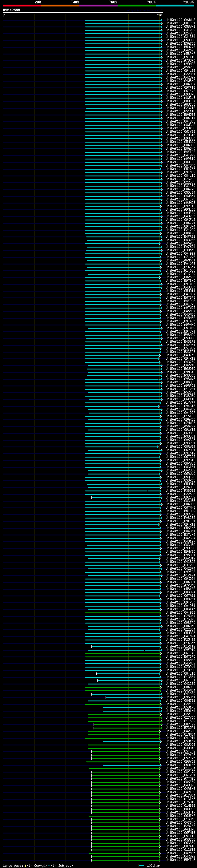
Task: Select the UniRef100_Q42899 label
Action: [180, 78]
